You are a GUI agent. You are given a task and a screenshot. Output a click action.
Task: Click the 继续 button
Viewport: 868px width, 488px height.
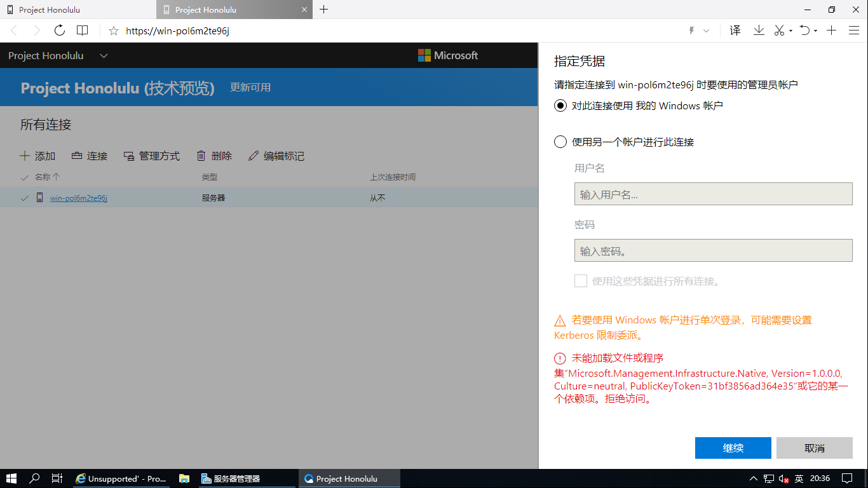coord(733,448)
